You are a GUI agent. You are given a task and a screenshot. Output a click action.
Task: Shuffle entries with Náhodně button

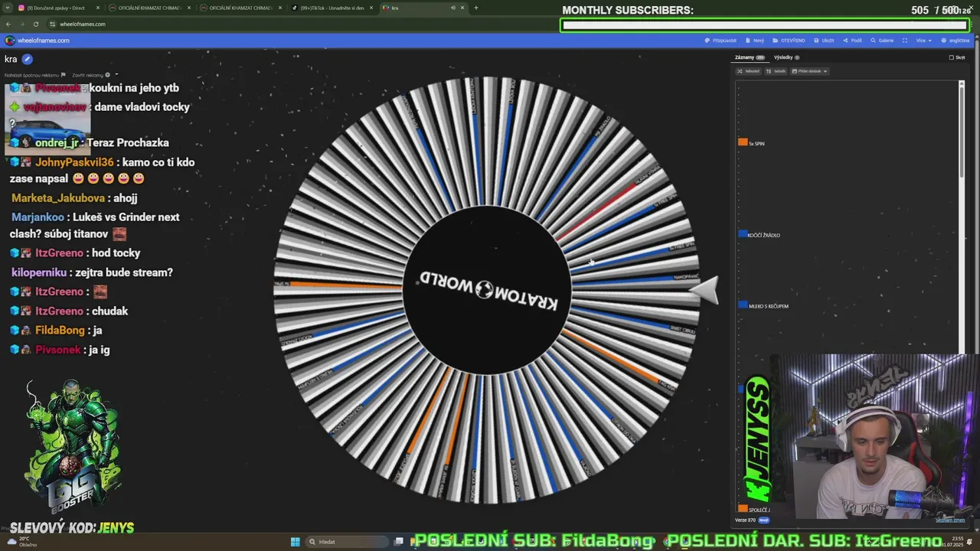pos(749,71)
